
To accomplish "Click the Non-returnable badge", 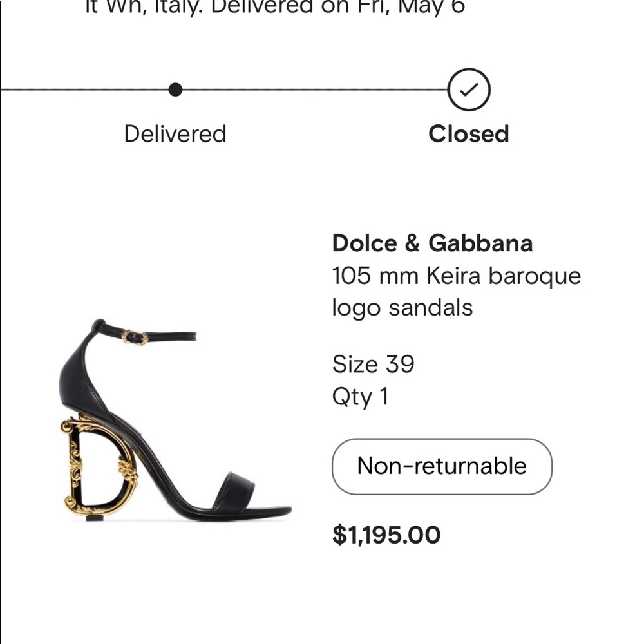I will [441, 466].
